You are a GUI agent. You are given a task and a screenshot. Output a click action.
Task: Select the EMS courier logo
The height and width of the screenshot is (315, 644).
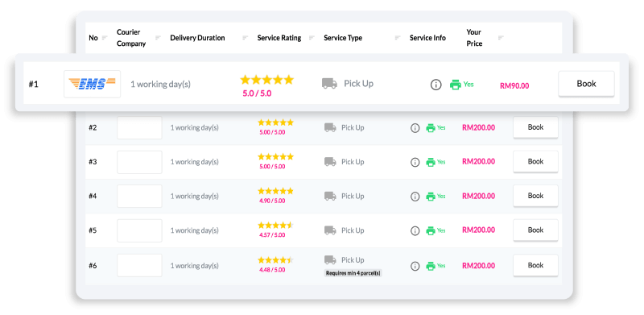92,84
